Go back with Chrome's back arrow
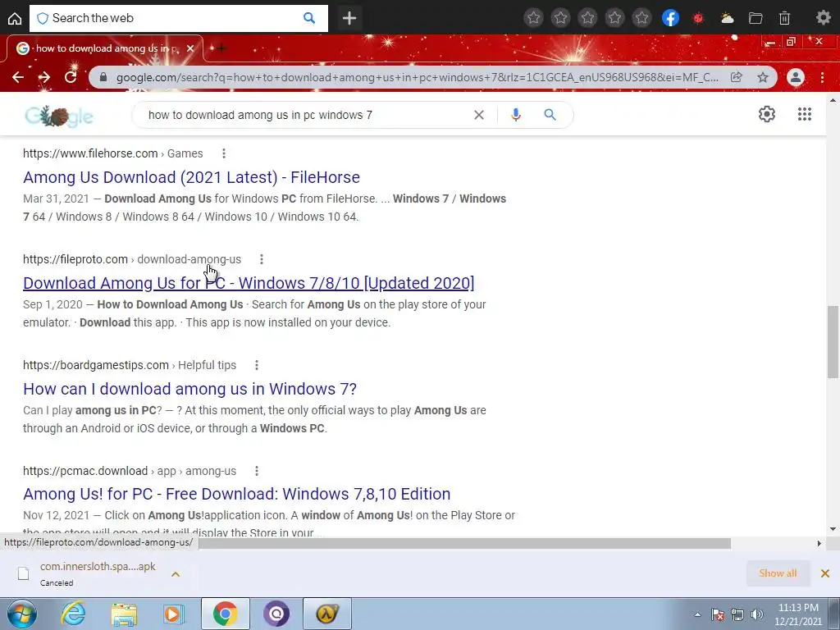The image size is (840, 630). click(18, 77)
